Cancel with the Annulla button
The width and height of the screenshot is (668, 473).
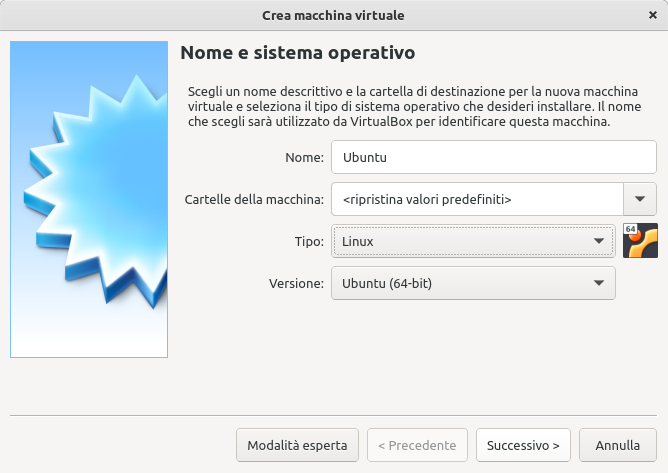[x=617, y=445]
